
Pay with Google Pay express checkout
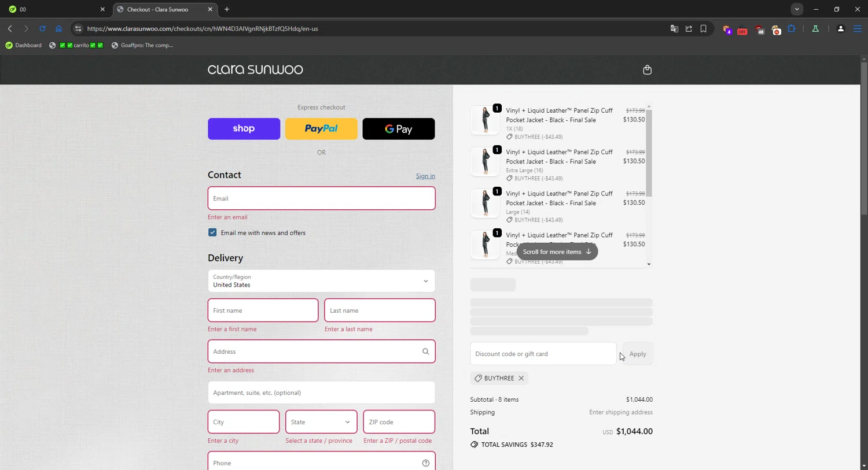[399, 129]
